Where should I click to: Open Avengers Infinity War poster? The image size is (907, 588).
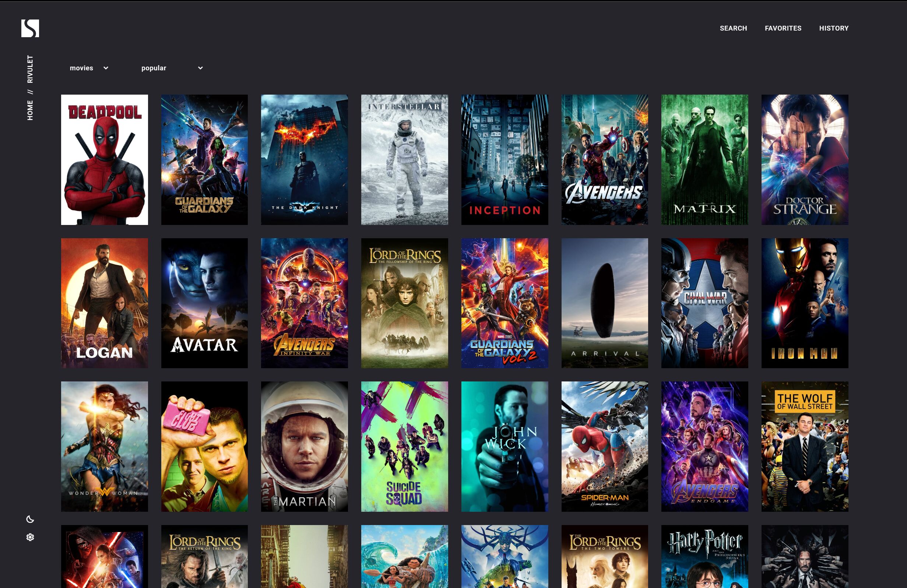[x=305, y=303]
